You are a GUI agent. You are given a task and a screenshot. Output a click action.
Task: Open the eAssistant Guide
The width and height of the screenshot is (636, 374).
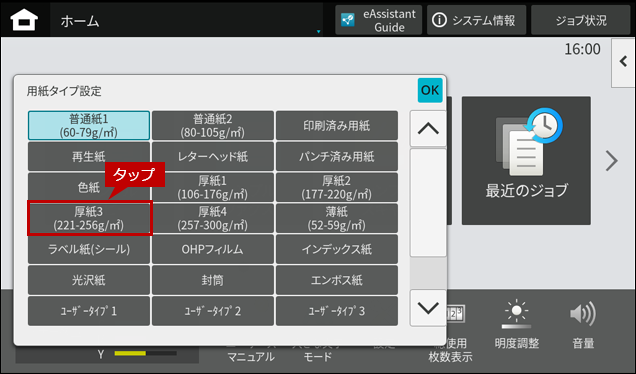(378, 20)
